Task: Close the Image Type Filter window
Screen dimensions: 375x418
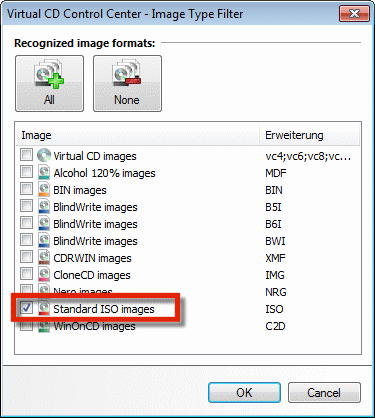Action: [354, 14]
